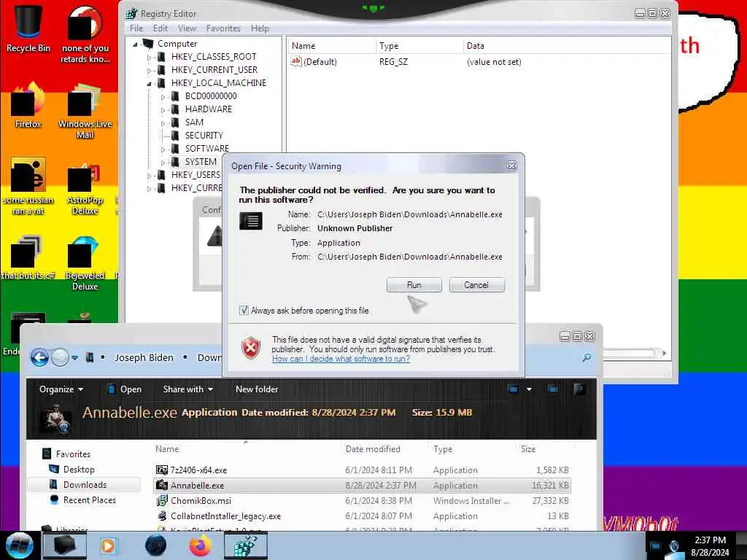Click the Explorer change view icon
747x560 pixels.
[513, 389]
